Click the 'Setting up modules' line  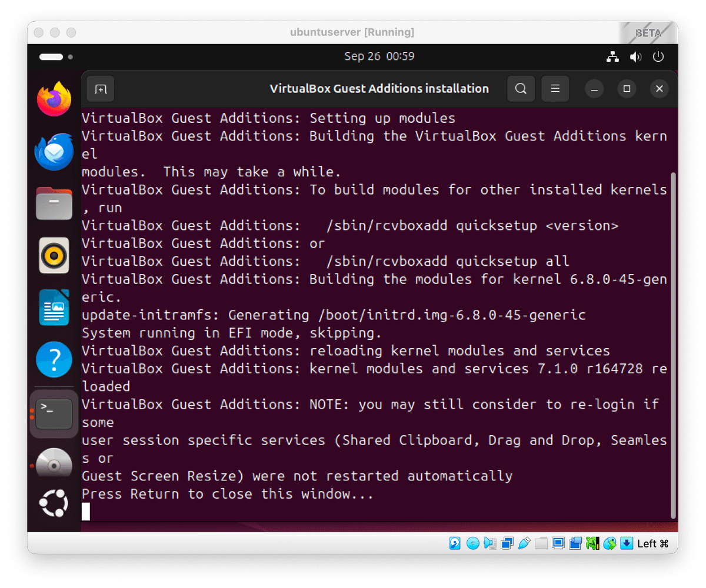pos(268,118)
